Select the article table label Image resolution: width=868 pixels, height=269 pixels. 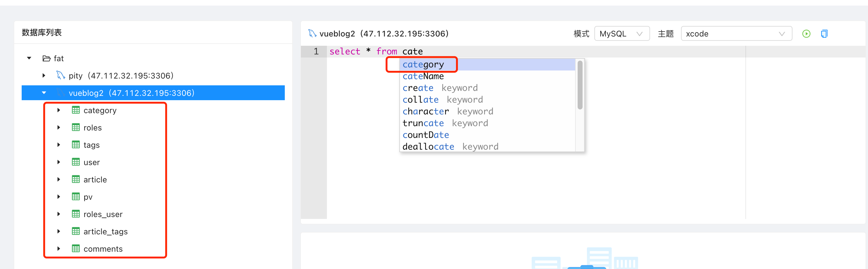click(x=95, y=179)
